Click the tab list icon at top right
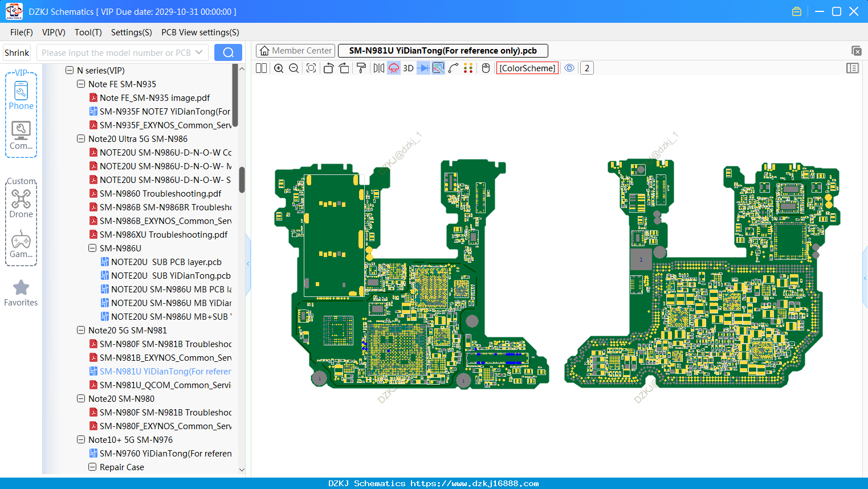868x489 pixels. 856,51
